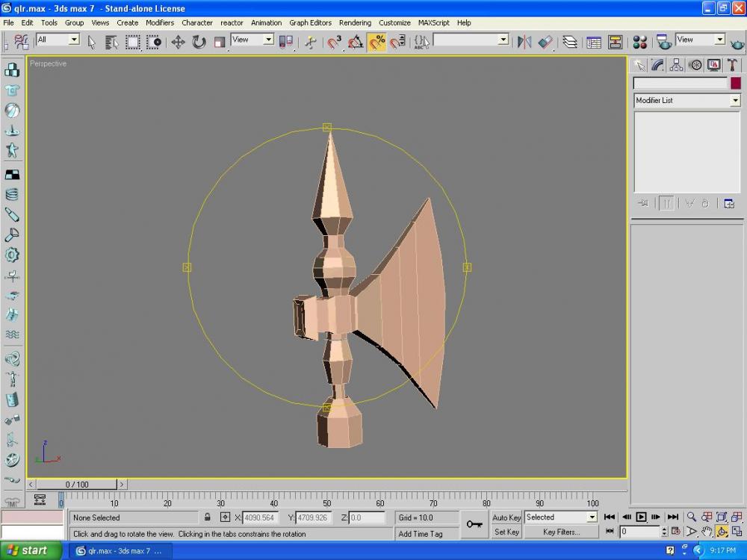Open the Modifiers menu

click(x=160, y=22)
